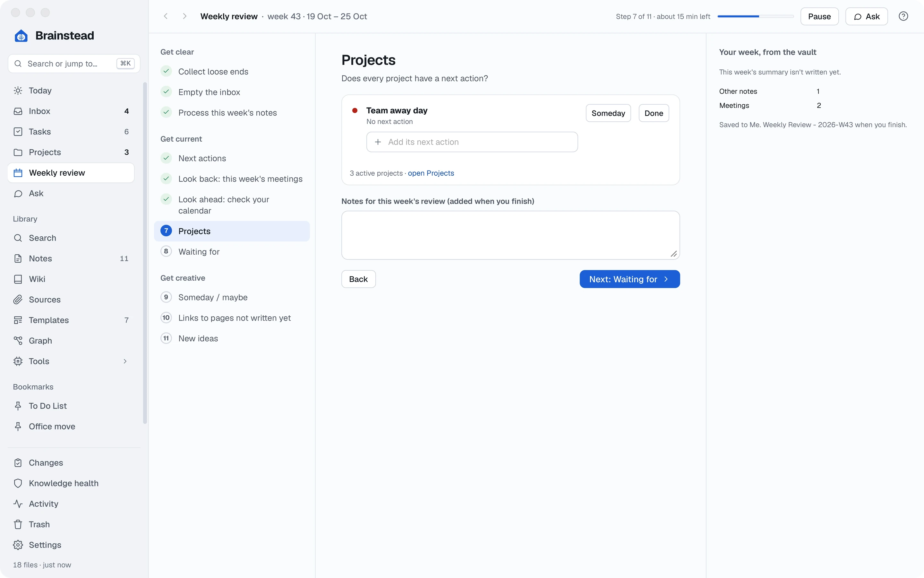Screen dimensions: 924x578
Task: Click the Add its next action field
Action: click(472, 142)
